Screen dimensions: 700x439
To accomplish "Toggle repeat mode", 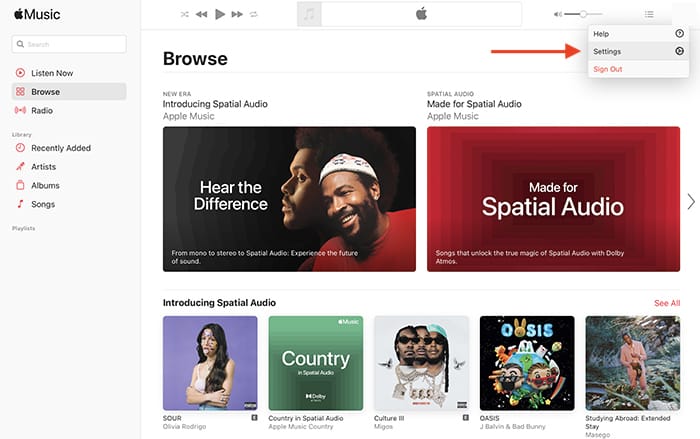I will 254,14.
